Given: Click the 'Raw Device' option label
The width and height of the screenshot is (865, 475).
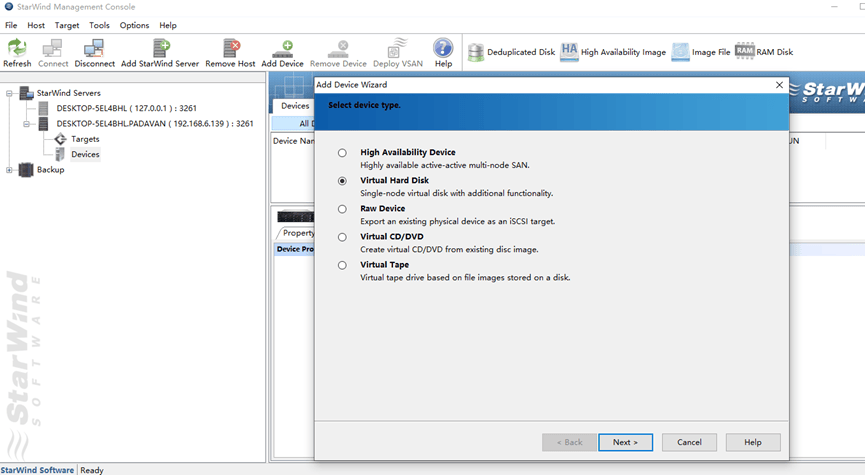Looking at the screenshot, I should [382, 209].
